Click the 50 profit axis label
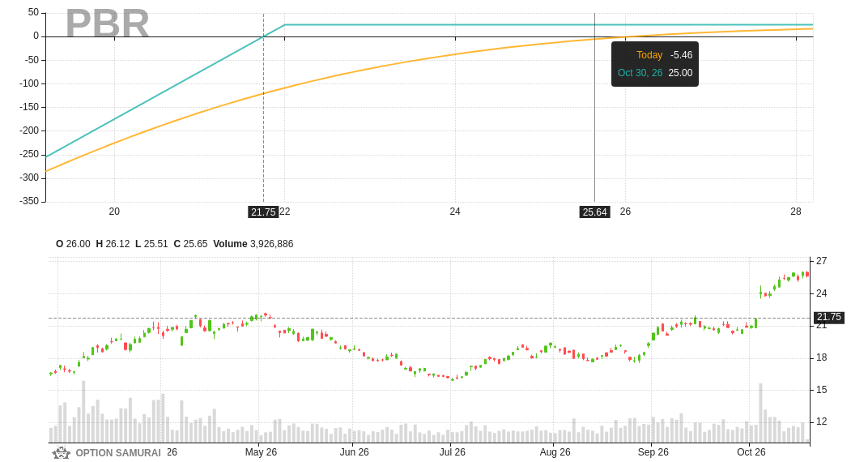868x462 pixels. (x=33, y=12)
